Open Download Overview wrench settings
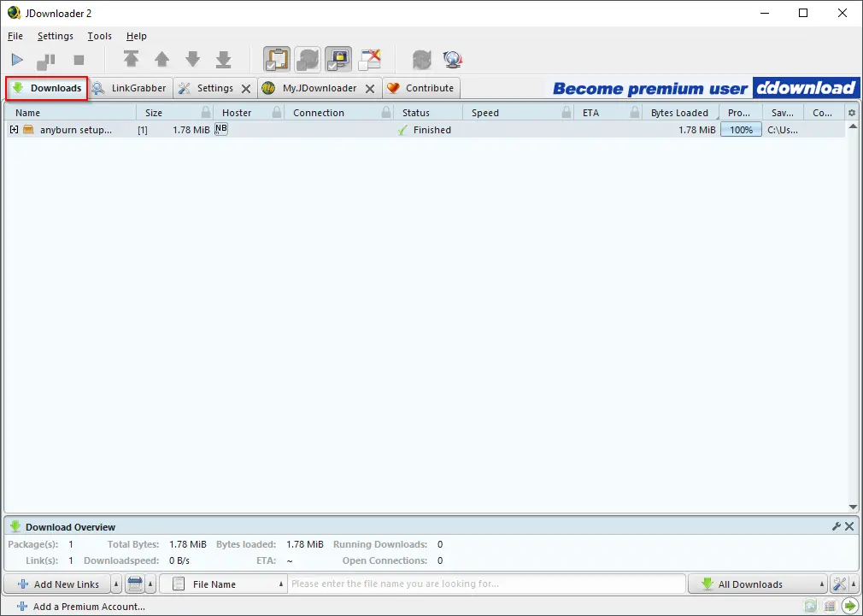This screenshot has height=616, width=863. pyautogui.click(x=837, y=526)
